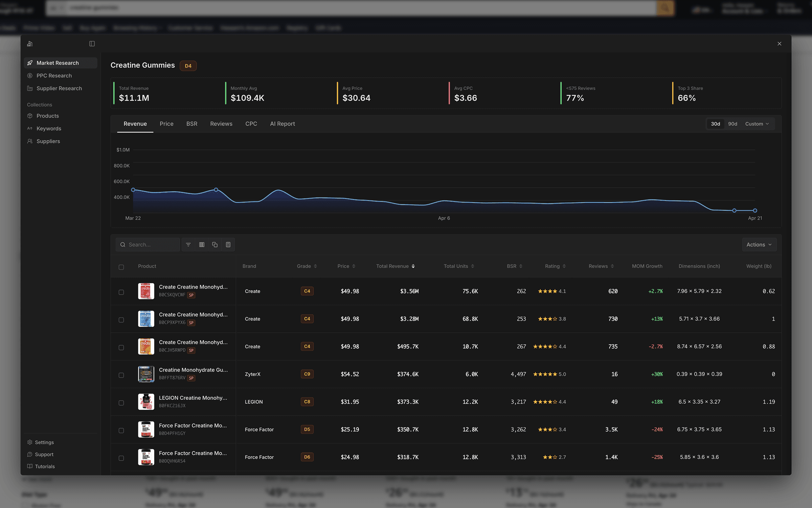Image resolution: width=812 pixels, height=508 pixels.
Task: Click the SP badge under B0CSKQVCWF
Action: click(191, 295)
